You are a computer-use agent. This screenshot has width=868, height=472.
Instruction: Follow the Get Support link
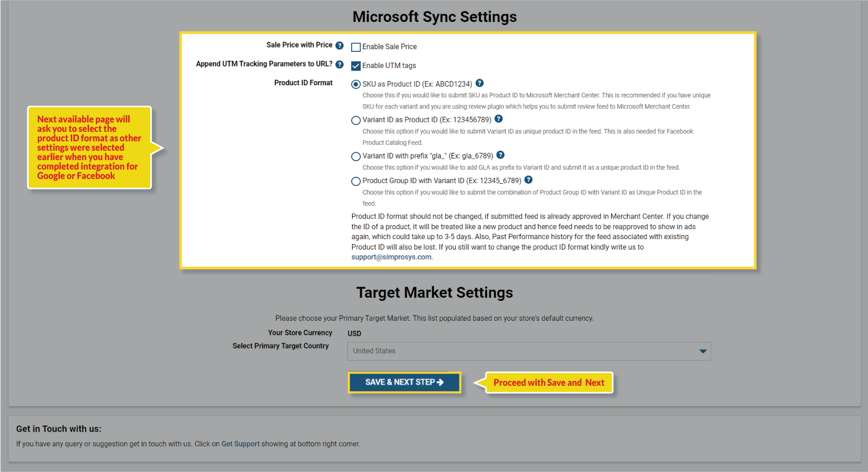241,444
